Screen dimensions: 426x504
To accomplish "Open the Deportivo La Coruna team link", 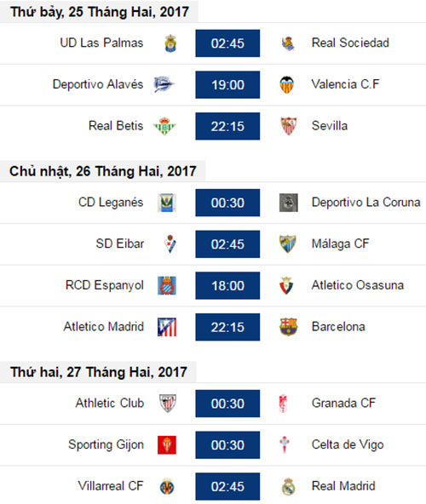I will pos(366,202).
